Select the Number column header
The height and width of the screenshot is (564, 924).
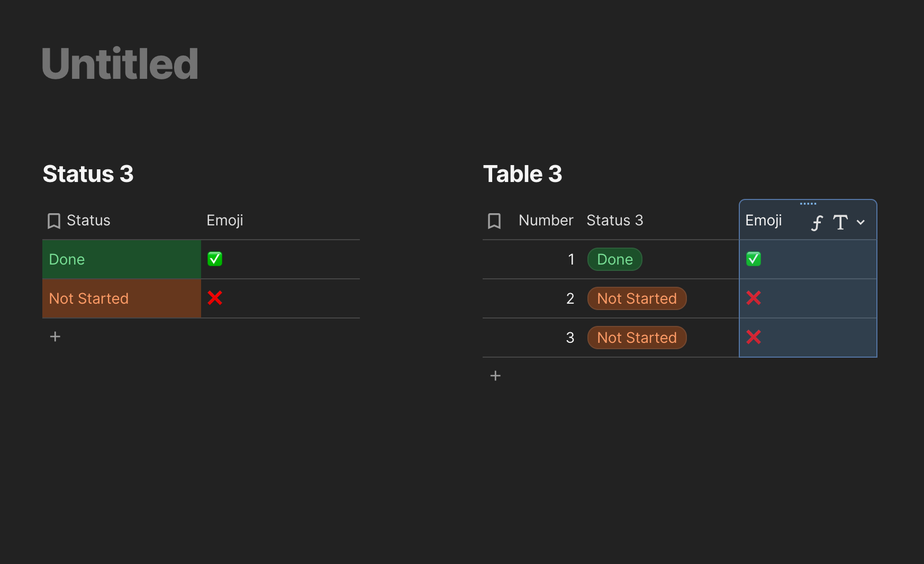(546, 220)
